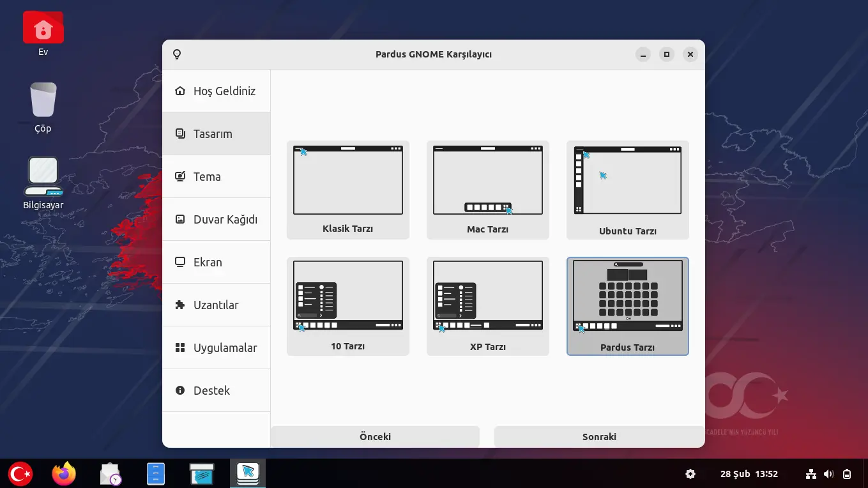Click the info icon beside Destek
868x488 pixels.
click(180, 390)
